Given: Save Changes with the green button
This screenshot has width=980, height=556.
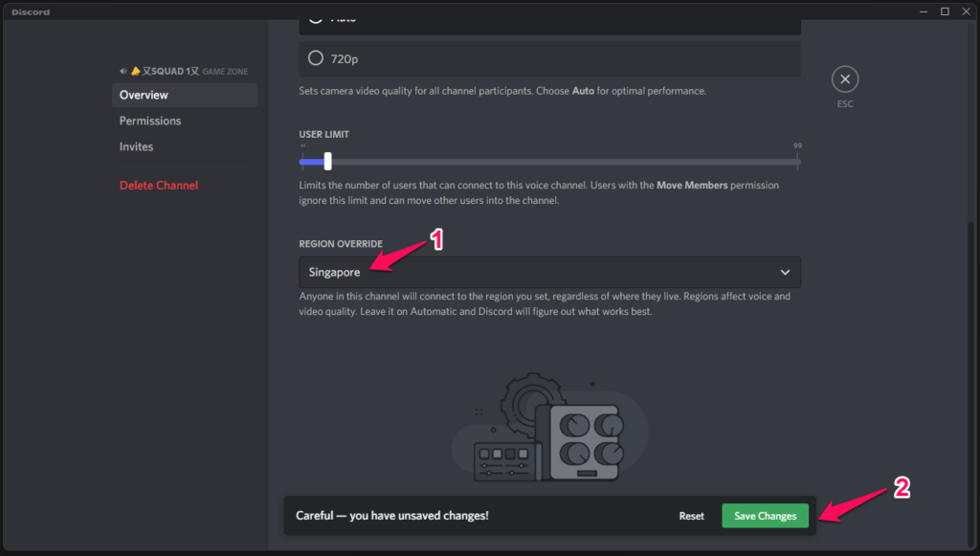Looking at the screenshot, I should click(765, 516).
